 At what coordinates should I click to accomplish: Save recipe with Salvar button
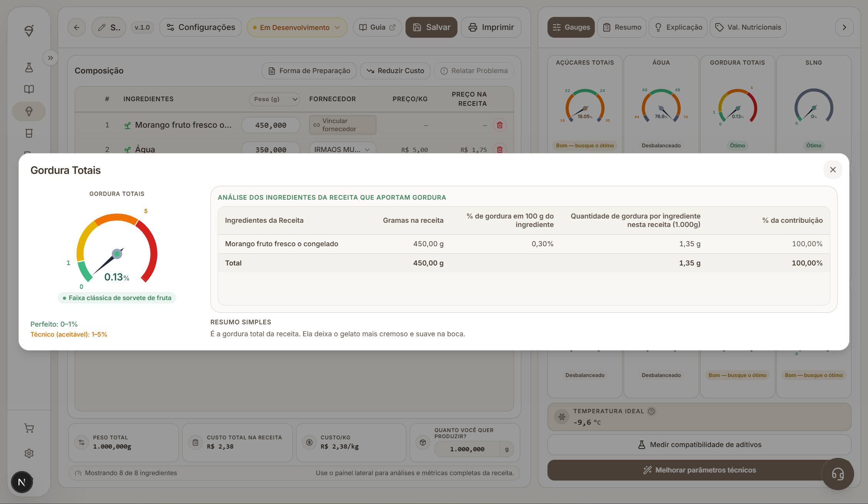tap(431, 27)
